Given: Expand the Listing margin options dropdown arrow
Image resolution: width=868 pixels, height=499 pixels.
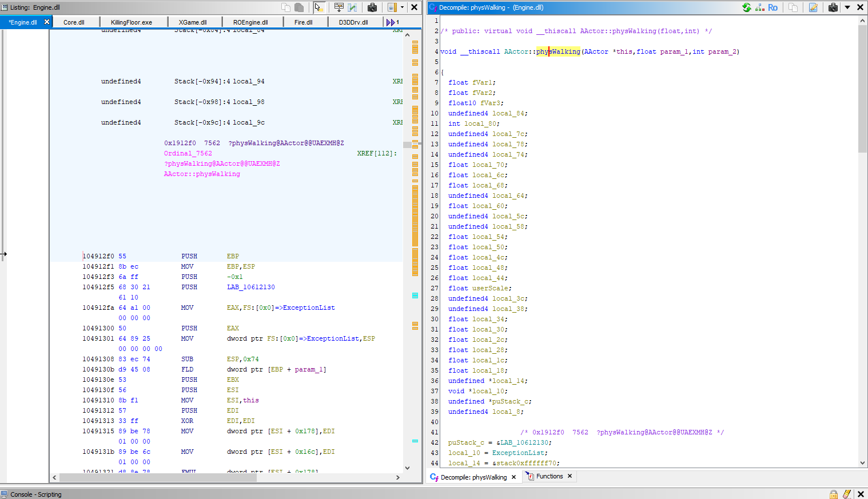Looking at the screenshot, I should (x=402, y=7).
